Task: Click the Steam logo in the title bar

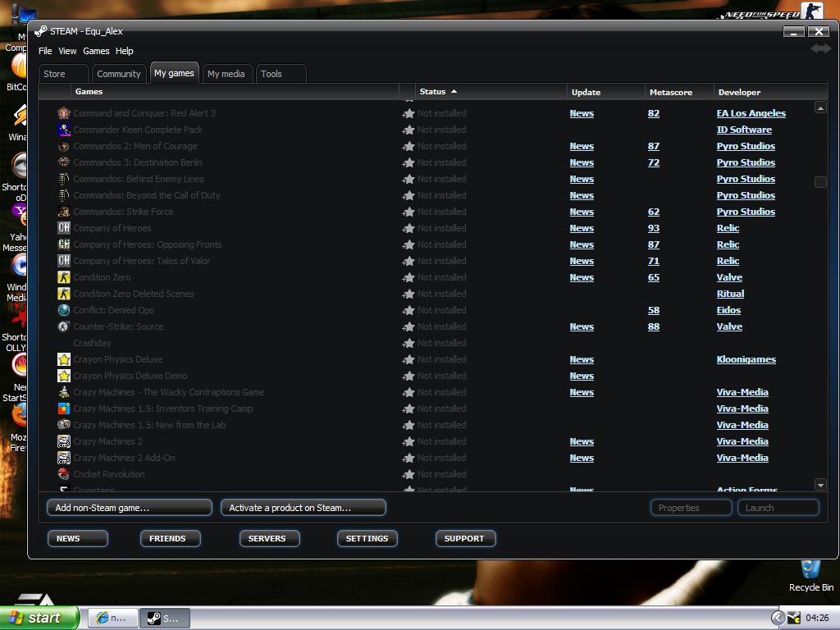Action: point(41,31)
